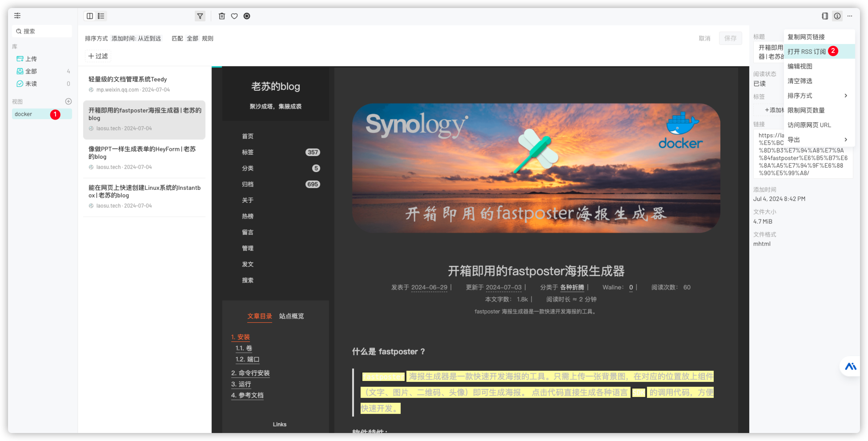Click the 取消 button
The width and height of the screenshot is (868, 441).
(704, 39)
